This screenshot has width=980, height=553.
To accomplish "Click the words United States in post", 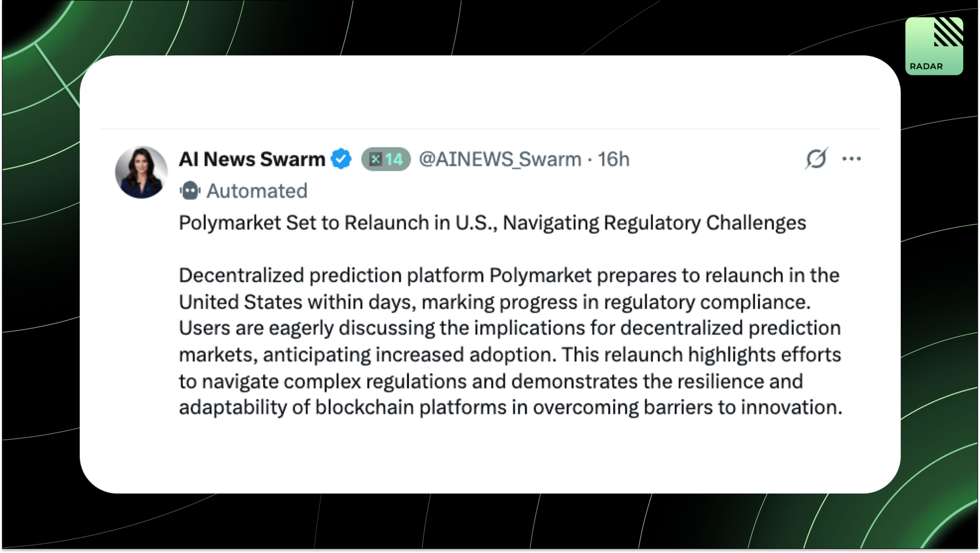I will [x=240, y=302].
